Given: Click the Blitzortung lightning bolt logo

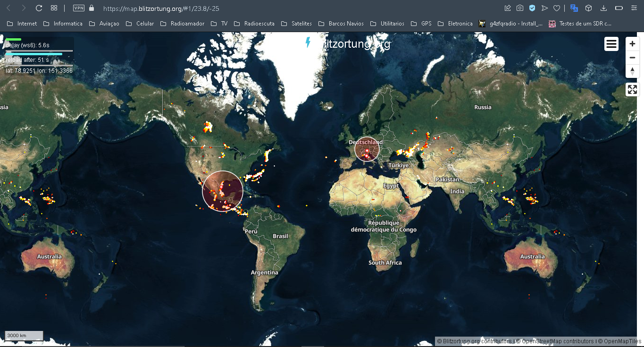Looking at the screenshot, I should point(308,42).
